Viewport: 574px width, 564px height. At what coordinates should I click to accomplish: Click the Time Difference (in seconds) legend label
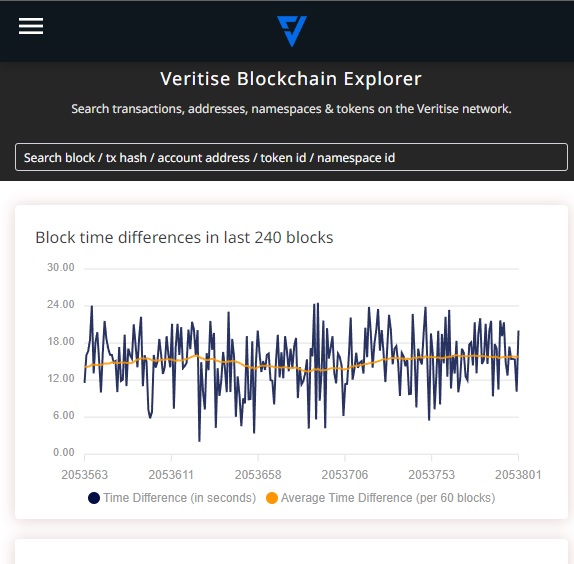click(x=179, y=498)
